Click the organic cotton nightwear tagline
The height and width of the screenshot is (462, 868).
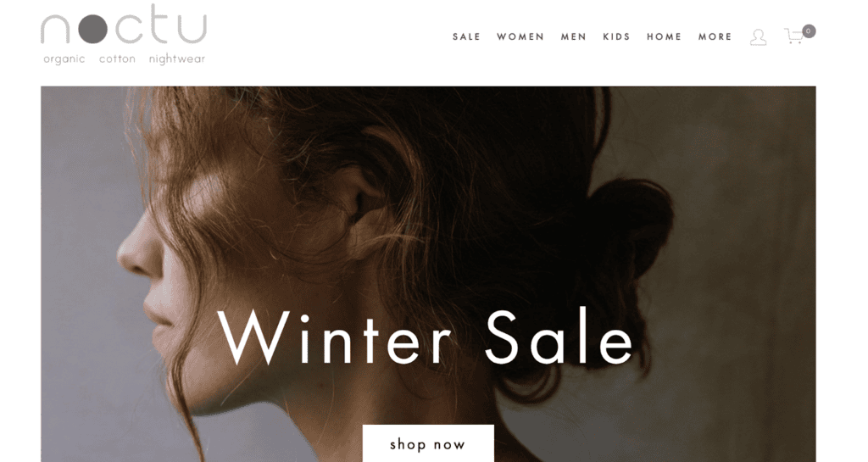124,59
